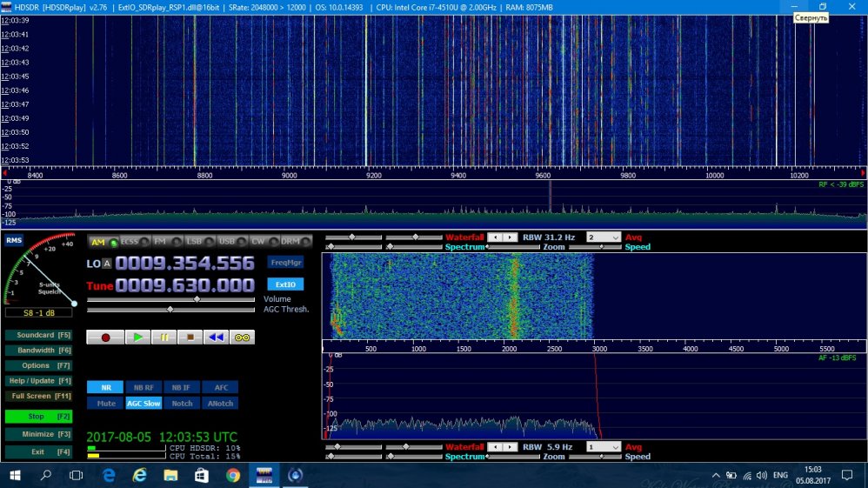
Task: Launch Internet Explorer from taskbar
Action: pyautogui.click(x=139, y=475)
